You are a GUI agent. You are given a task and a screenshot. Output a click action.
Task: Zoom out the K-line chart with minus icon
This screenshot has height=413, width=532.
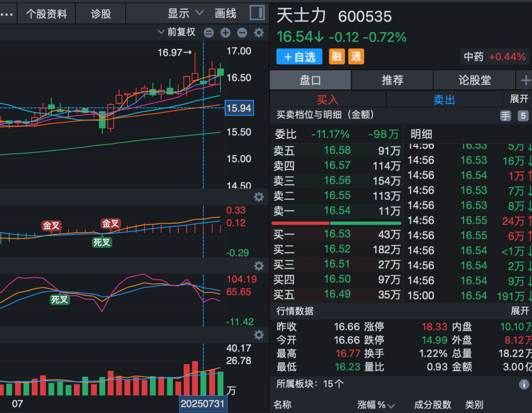coord(242,33)
